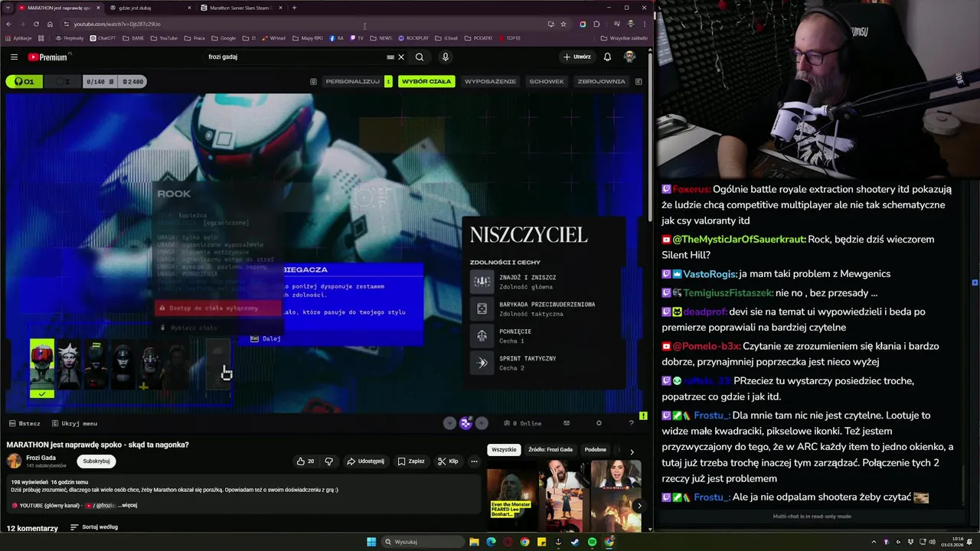This screenshot has height=551, width=980.
Task: Like the video with thumbs up
Action: pos(305,461)
